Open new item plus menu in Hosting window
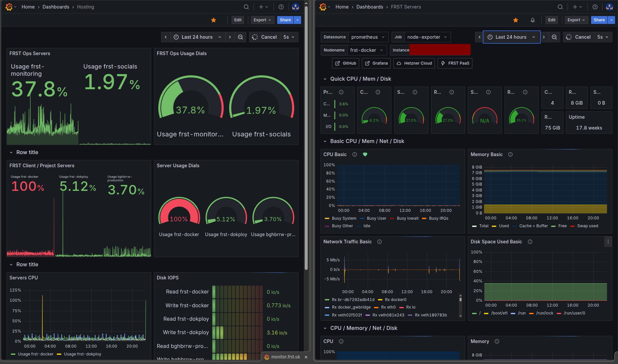Image resolution: width=618 pixels, height=364 pixels. point(263,7)
